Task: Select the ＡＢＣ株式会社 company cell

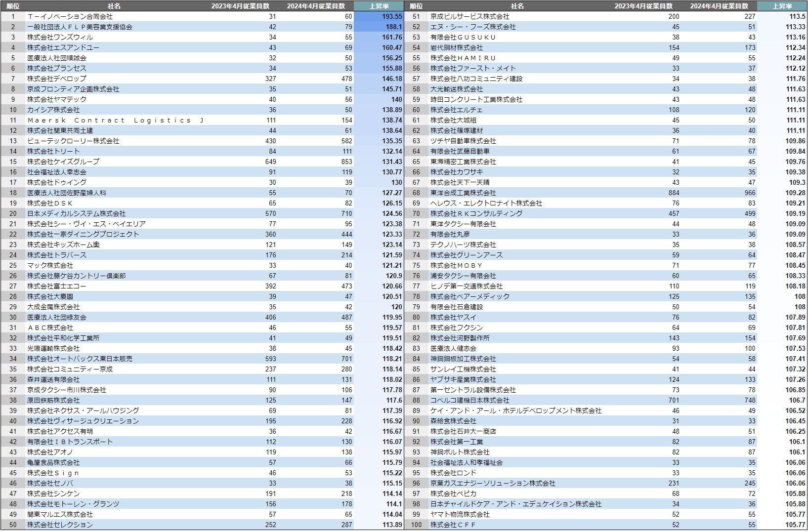Action: click(x=50, y=327)
